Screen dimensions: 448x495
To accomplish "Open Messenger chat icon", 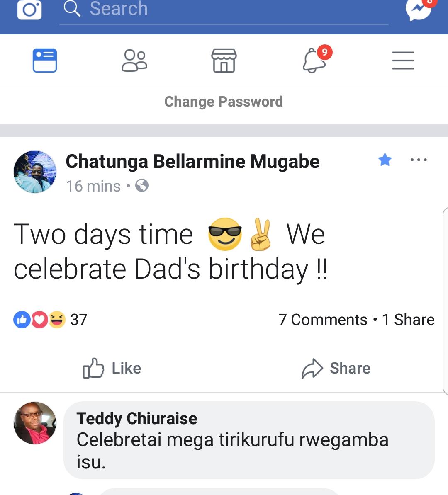I will [418, 9].
